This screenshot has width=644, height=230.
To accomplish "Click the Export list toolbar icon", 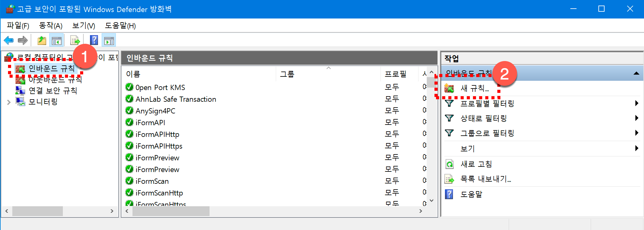I will (75, 40).
